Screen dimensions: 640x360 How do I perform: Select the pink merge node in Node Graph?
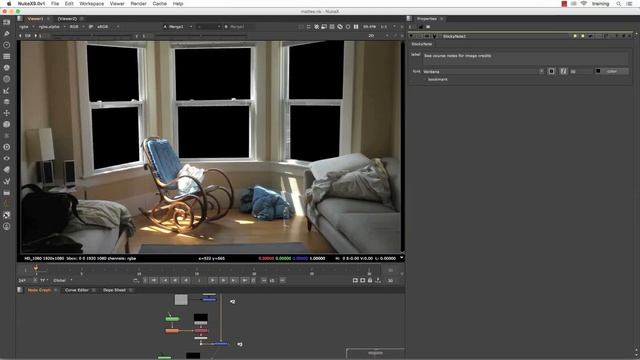pos(201,331)
